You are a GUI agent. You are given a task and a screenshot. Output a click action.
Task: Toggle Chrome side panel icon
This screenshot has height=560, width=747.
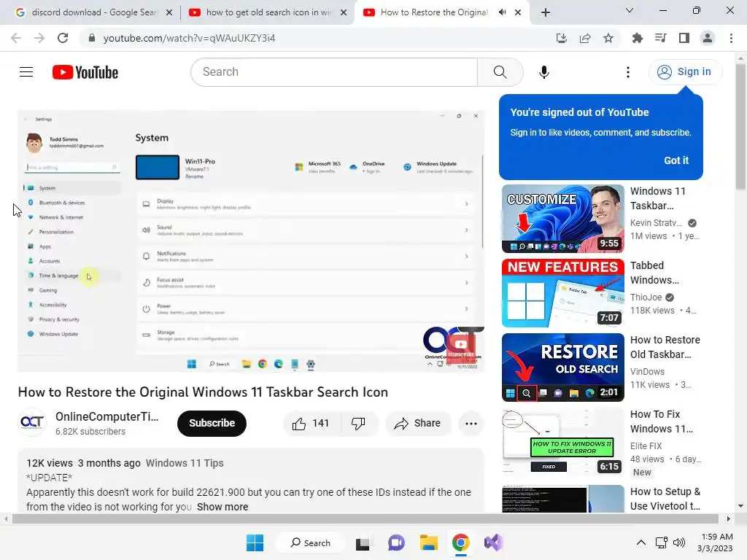click(684, 38)
